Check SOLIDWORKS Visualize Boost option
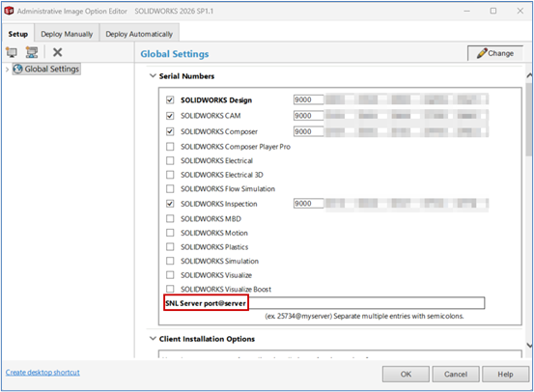Viewport: 534px width, 392px height. [170, 289]
